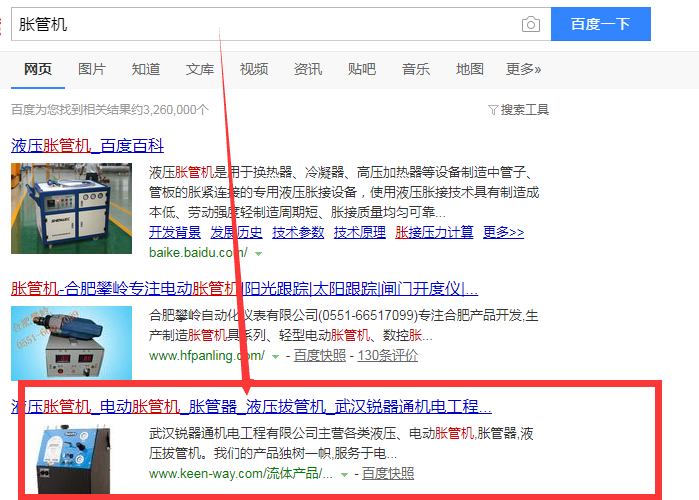Open the 文库 tab
The width and height of the screenshot is (699, 500).
coord(200,69)
